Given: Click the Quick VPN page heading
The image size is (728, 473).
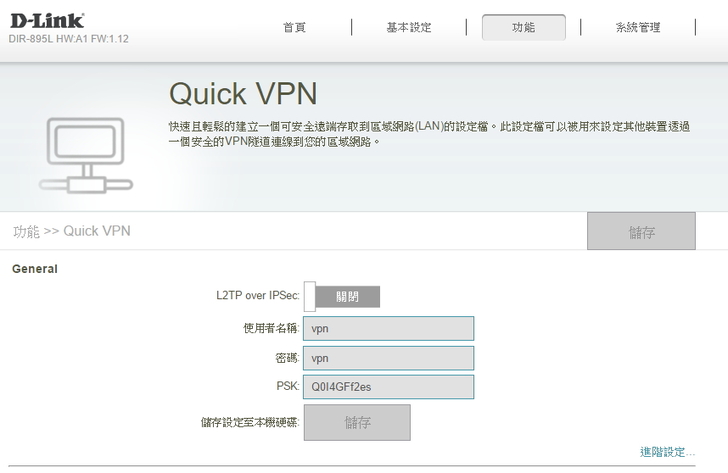Looking at the screenshot, I should 243,93.
